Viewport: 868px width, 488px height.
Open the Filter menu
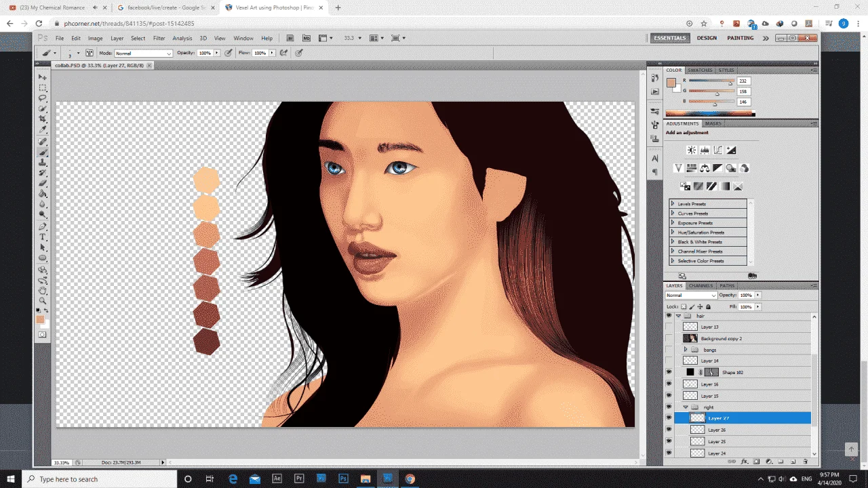coord(159,39)
